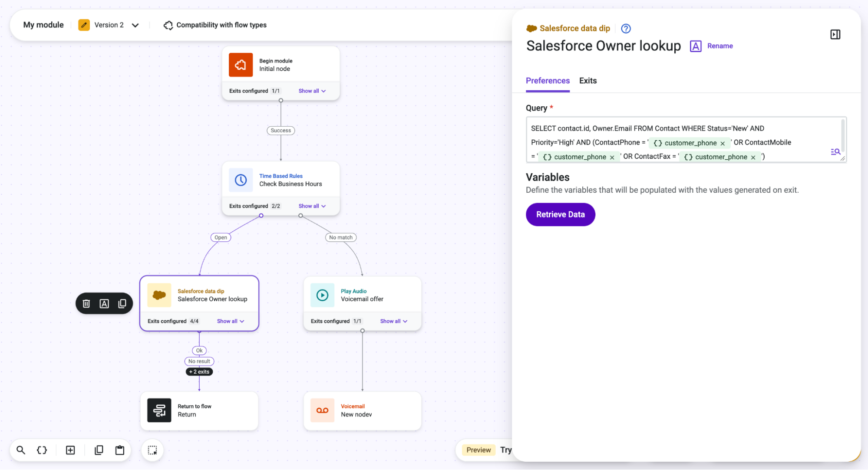Switch to the Exits tab
The width and height of the screenshot is (868, 470).
tap(588, 81)
